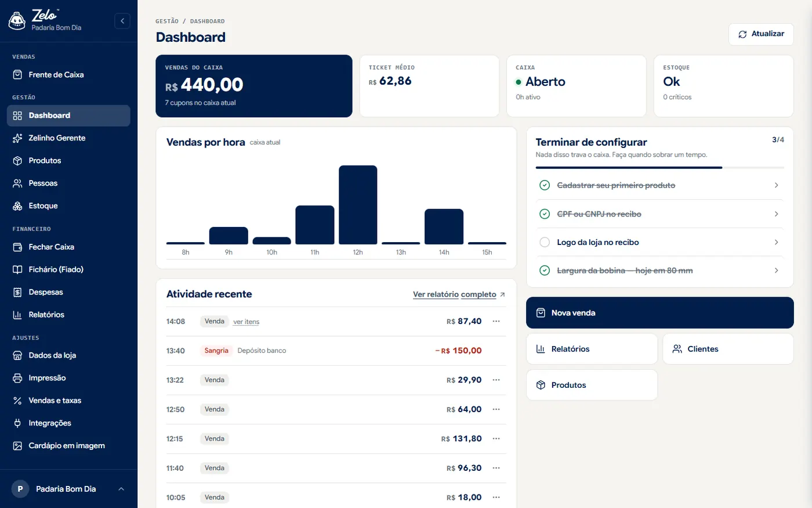Click the Vendas e taxas percent icon
The width and height of the screenshot is (812, 508).
coord(17,401)
